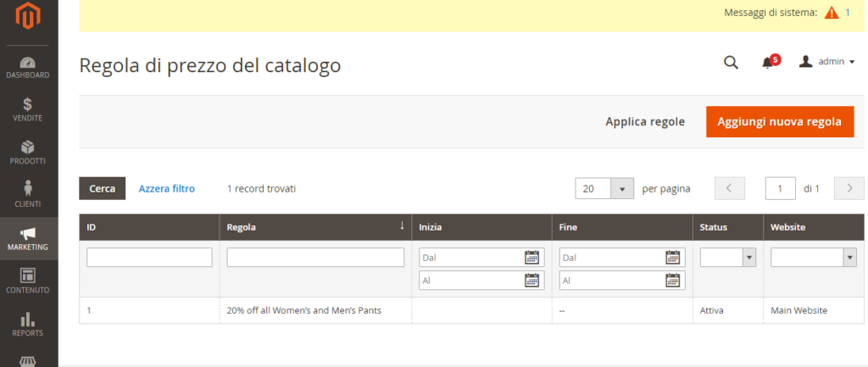The width and height of the screenshot is (868, 367).
Task: Open calendar for Inizia 'Dal' date
Action: click(531, 258)
